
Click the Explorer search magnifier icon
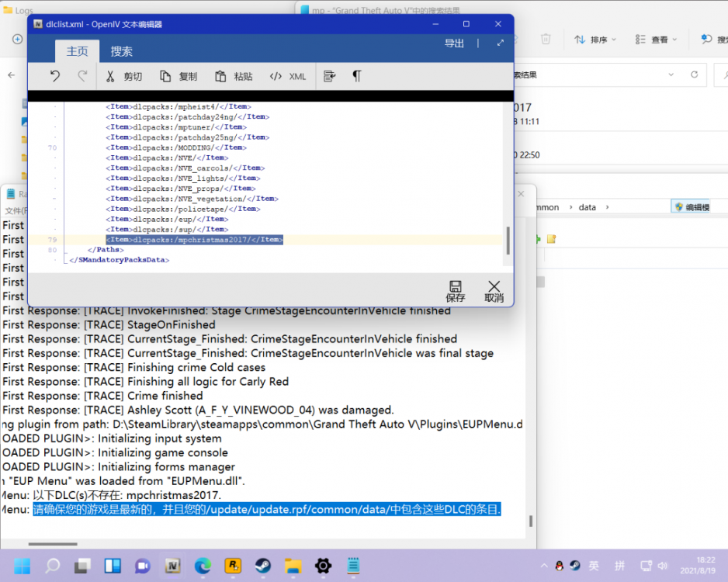(x=724, y=74)
